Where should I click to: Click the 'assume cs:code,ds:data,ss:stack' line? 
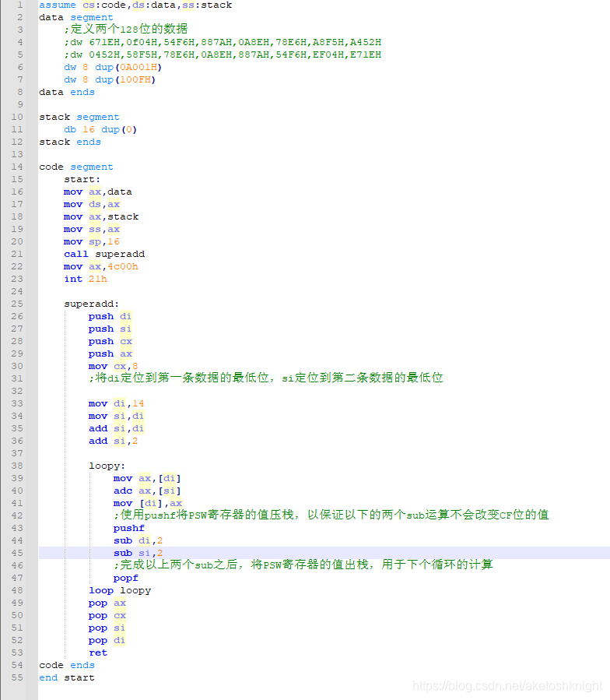point(135,5)
